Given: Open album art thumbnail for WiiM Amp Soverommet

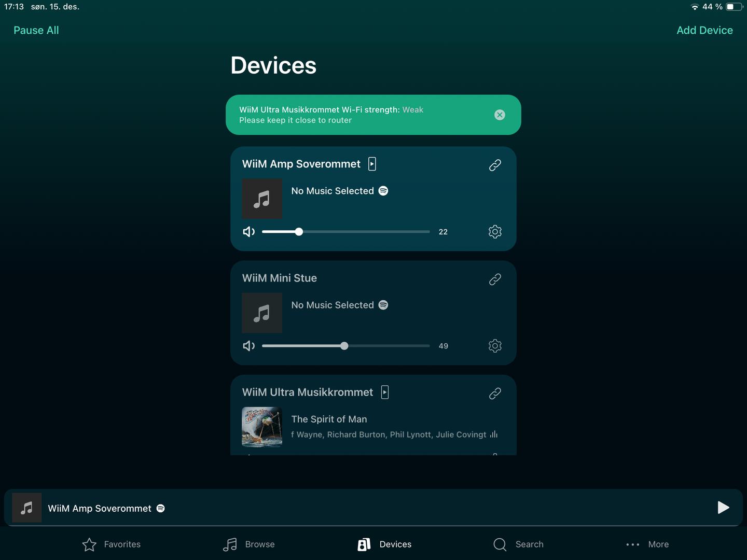Looking at the screenshot, I should (x=262, y=199).
